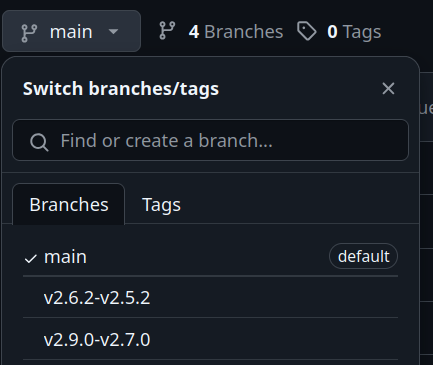The height and width of the screenshot is (365, 433).
Task: Click the Find or create a branch field
Action: coord(210,140)
